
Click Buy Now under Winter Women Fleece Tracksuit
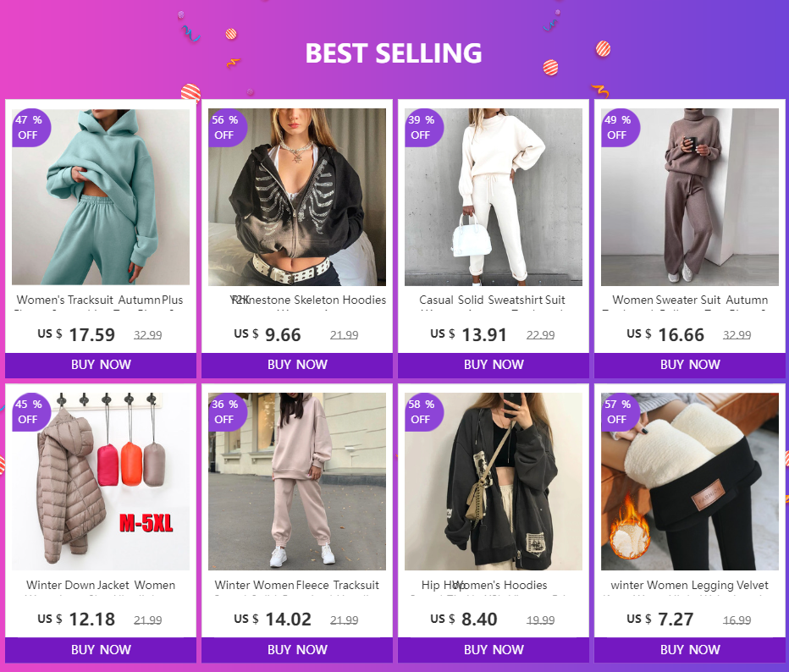click(297, 650)
